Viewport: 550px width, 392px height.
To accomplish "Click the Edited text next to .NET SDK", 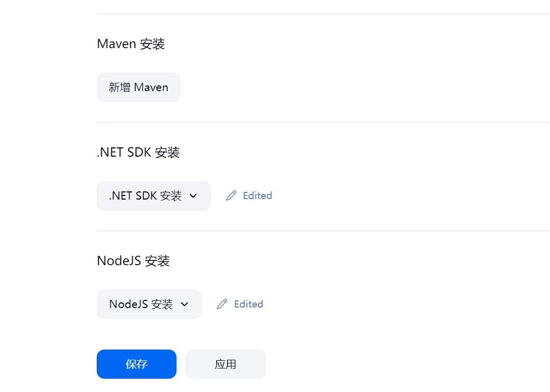I will [257, 195].
